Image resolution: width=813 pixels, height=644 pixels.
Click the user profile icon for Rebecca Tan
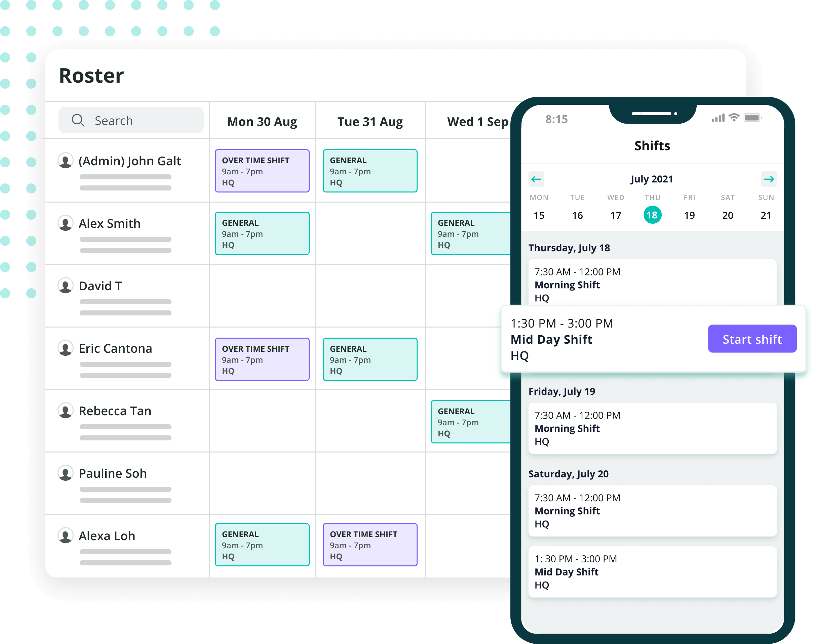tap(67, 411)
